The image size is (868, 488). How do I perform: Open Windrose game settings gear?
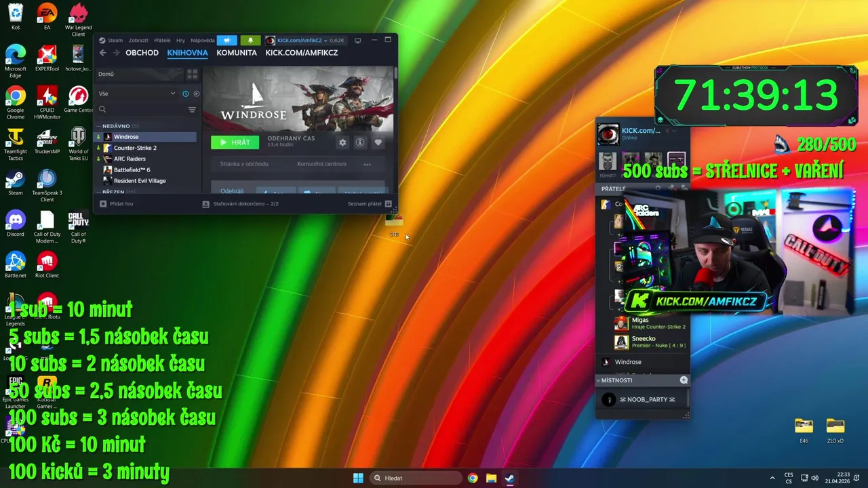342,142
